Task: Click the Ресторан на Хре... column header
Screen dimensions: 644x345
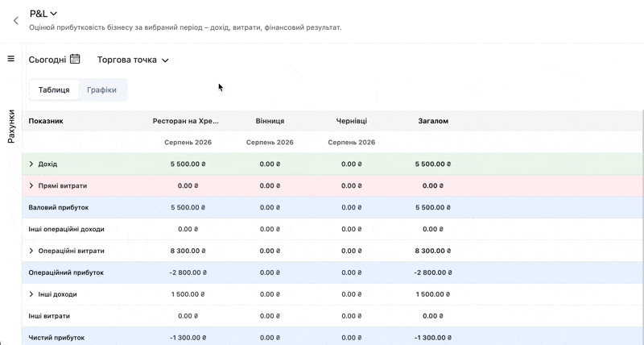Action: point(186,121)
